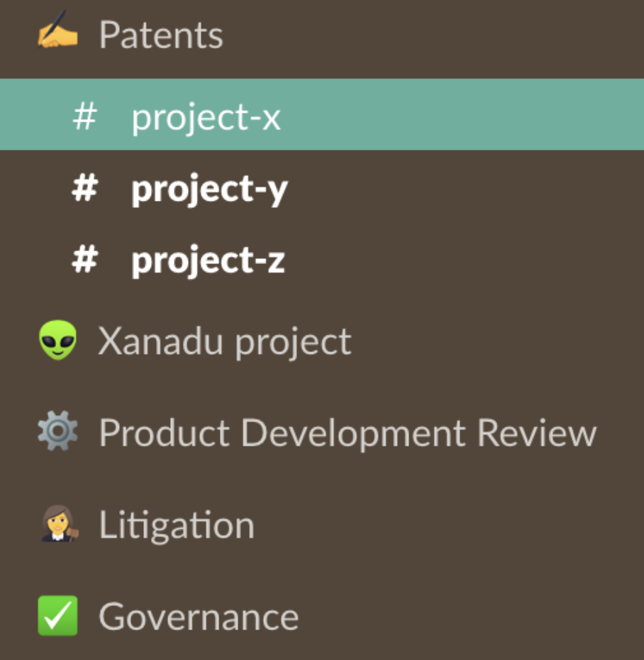
Task: Click the alien emoji icon
Action: [57, 340]
